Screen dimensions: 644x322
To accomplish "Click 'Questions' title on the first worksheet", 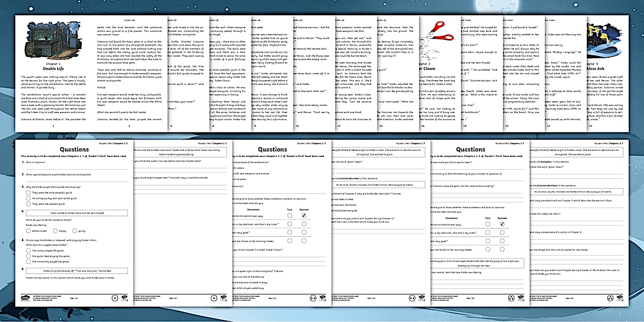I will pos(74,149).
